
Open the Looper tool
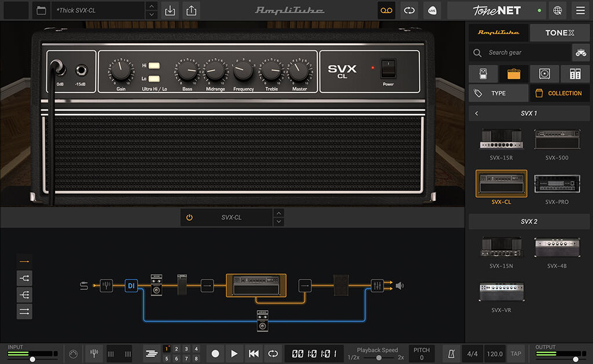[386, 10]
